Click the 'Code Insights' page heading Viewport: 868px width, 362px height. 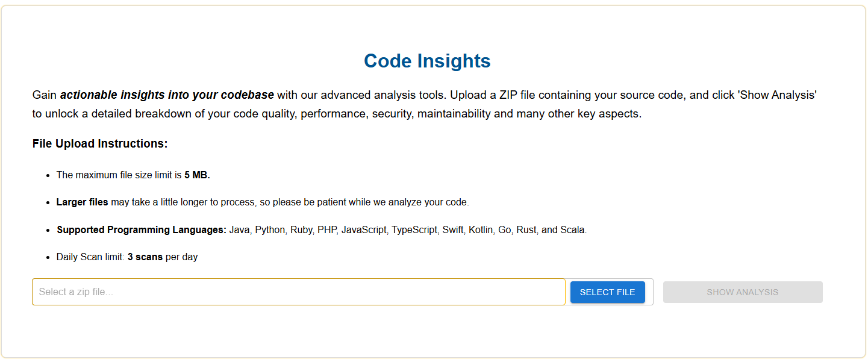427,61
